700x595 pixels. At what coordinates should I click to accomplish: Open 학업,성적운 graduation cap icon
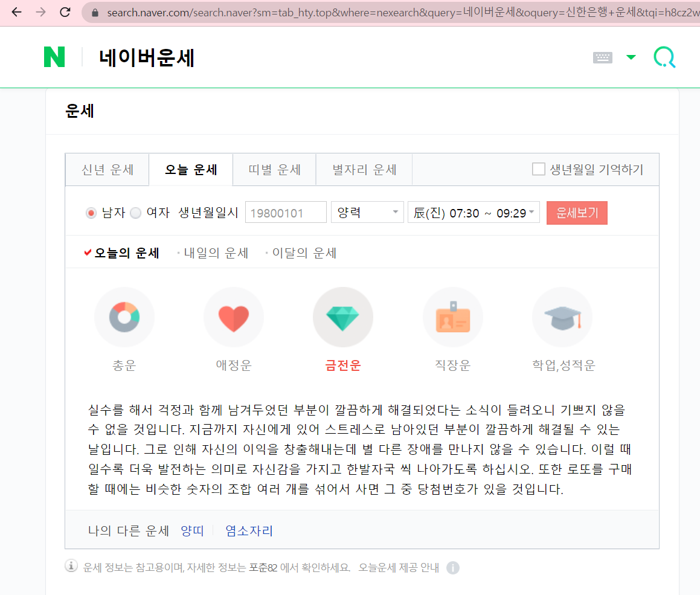pyautogui.click(x=562, y=316)
